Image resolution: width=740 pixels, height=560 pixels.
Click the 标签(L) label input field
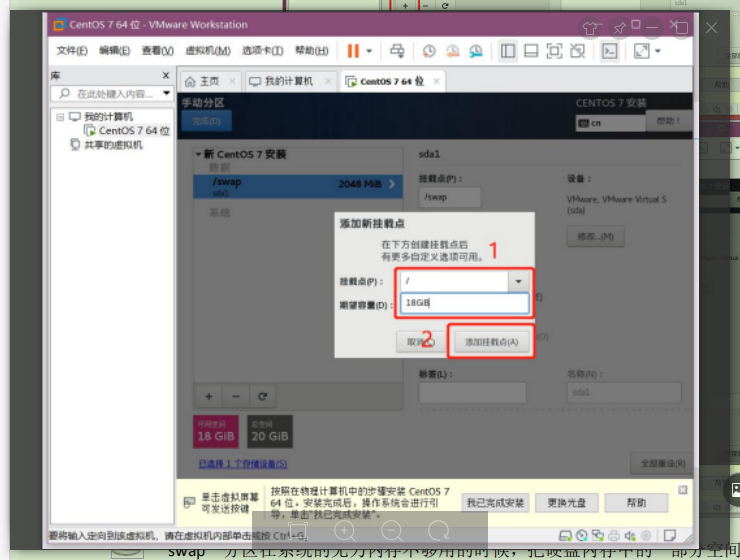coord(472,393)
